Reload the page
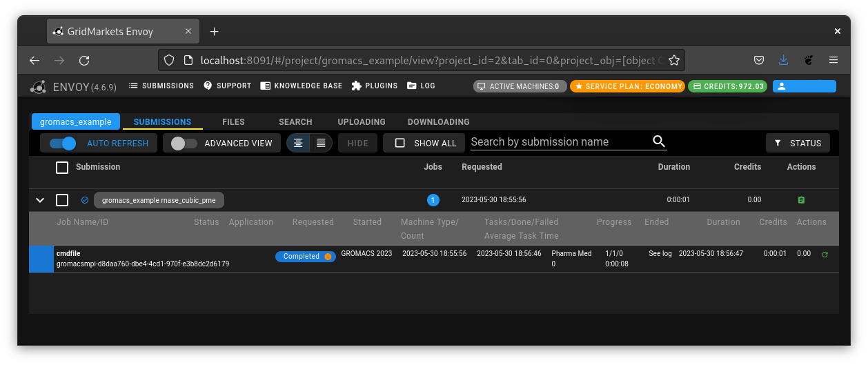Screen dimensions: 868x365 tap(84, 61)
